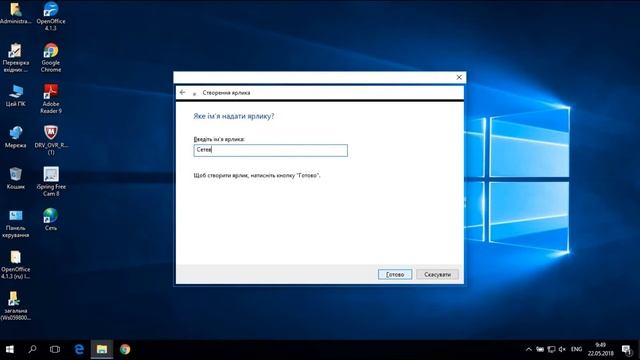
Task: Open Сеть desktop shortcut
Action: tap(51, 220)
